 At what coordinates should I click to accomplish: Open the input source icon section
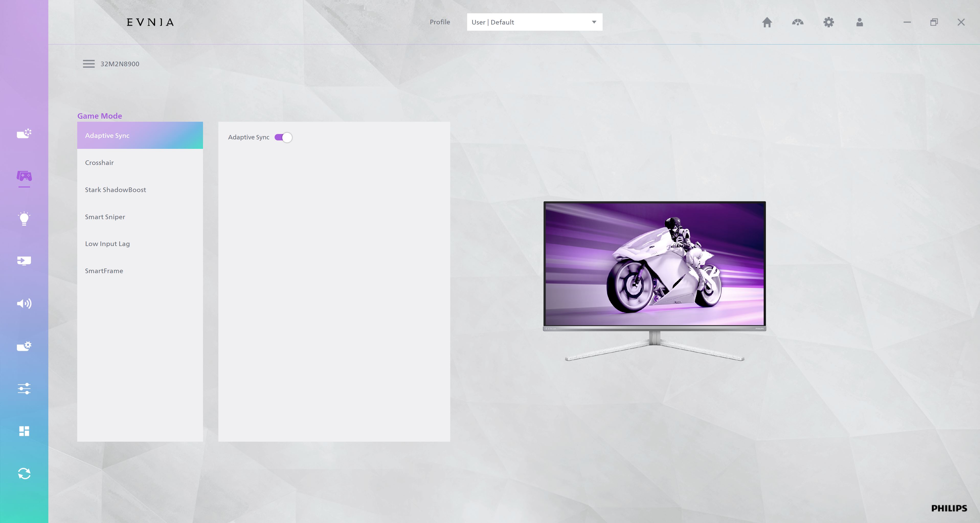tap(24, 261)
